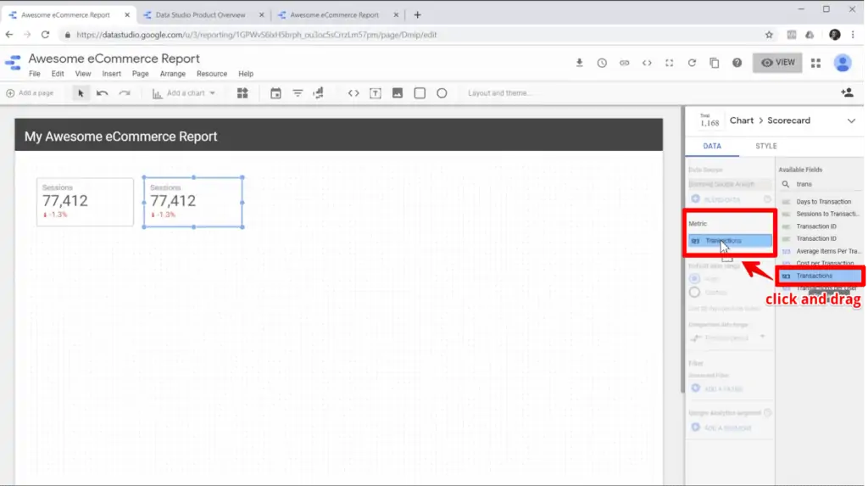Insert a date range control
868x486 pixels.
(275, 93)
